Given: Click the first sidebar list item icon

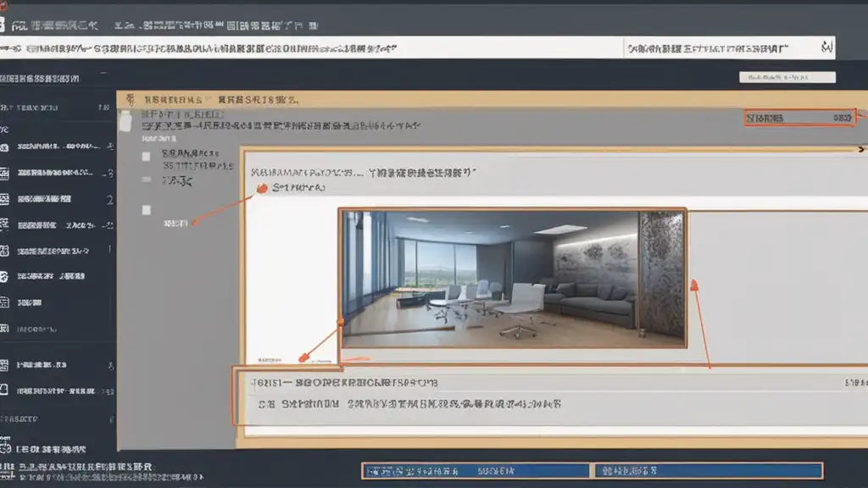Looking at the screenshot, I should [4, 147].
